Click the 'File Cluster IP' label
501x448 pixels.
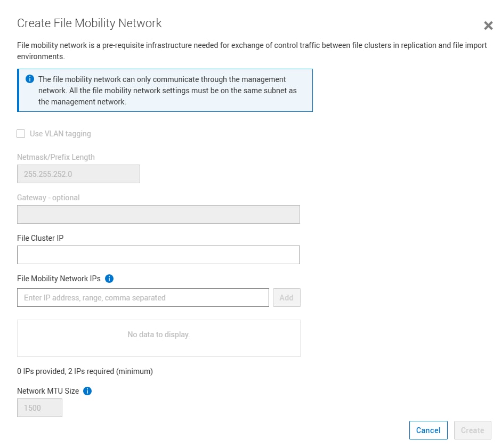(41, 238)
